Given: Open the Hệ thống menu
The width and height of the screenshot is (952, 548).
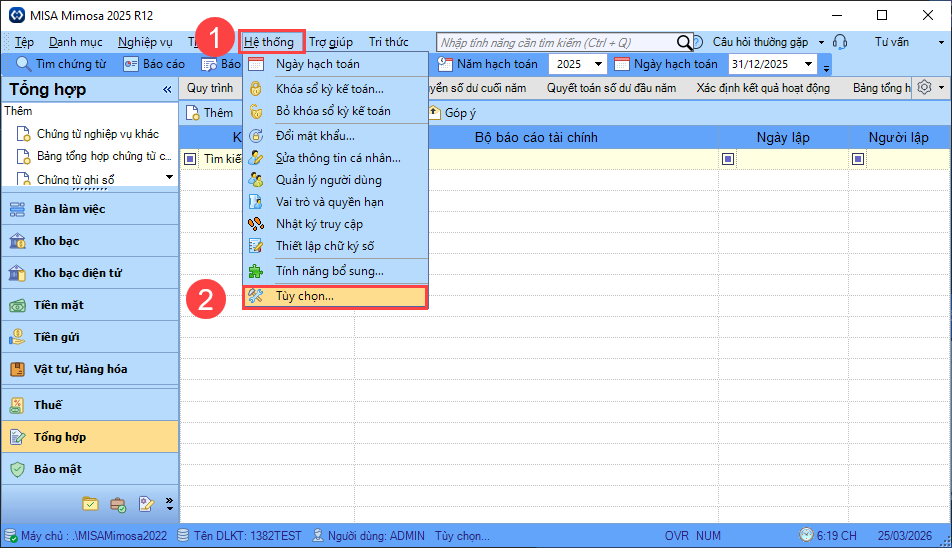Looking at the screenshot, I should pos(269,42).
